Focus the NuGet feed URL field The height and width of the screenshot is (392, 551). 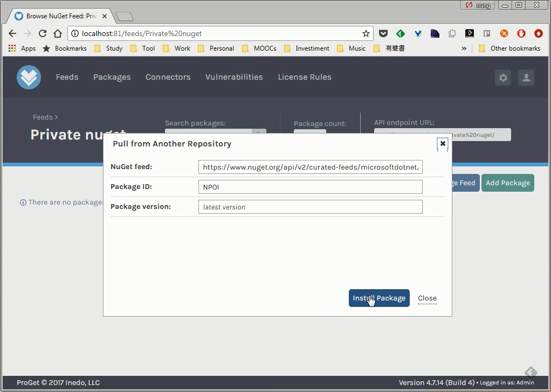[x=311, y=167]
